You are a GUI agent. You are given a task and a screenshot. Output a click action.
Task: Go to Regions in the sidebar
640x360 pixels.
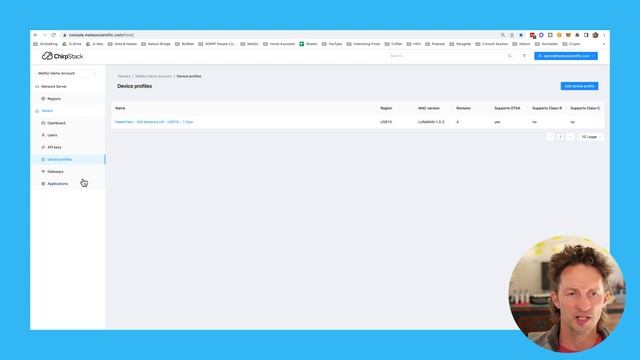point(53,99)
